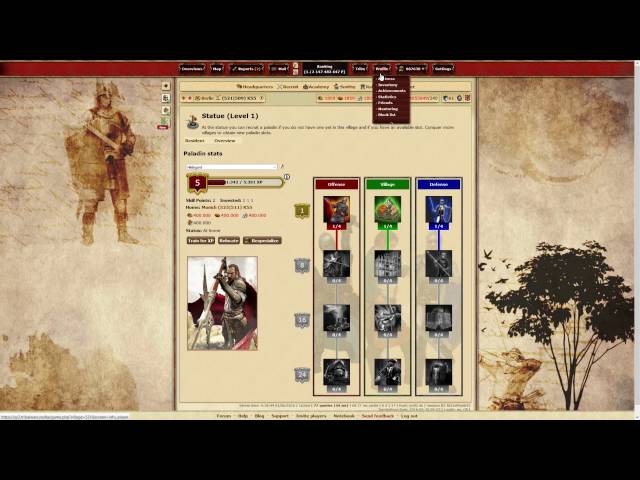Open the paladin name dropdown
The image size is (640, 480).
click(232, 167)
